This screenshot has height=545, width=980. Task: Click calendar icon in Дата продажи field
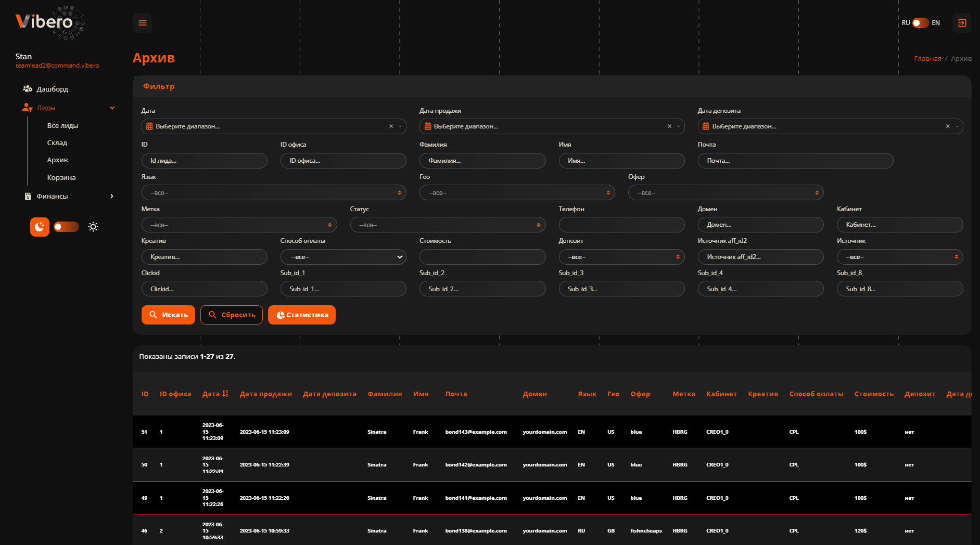click(x=428, y=126)
